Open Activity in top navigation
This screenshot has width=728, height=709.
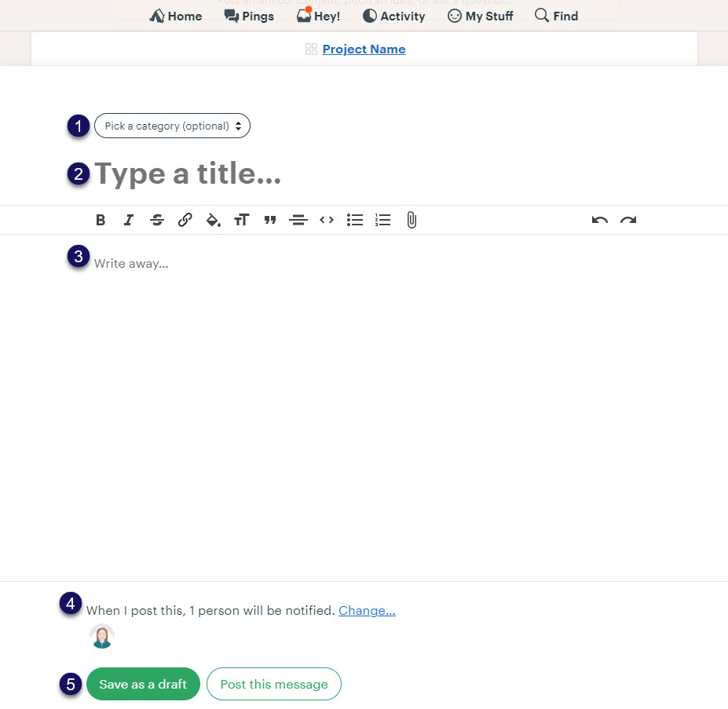click(393, 16)
